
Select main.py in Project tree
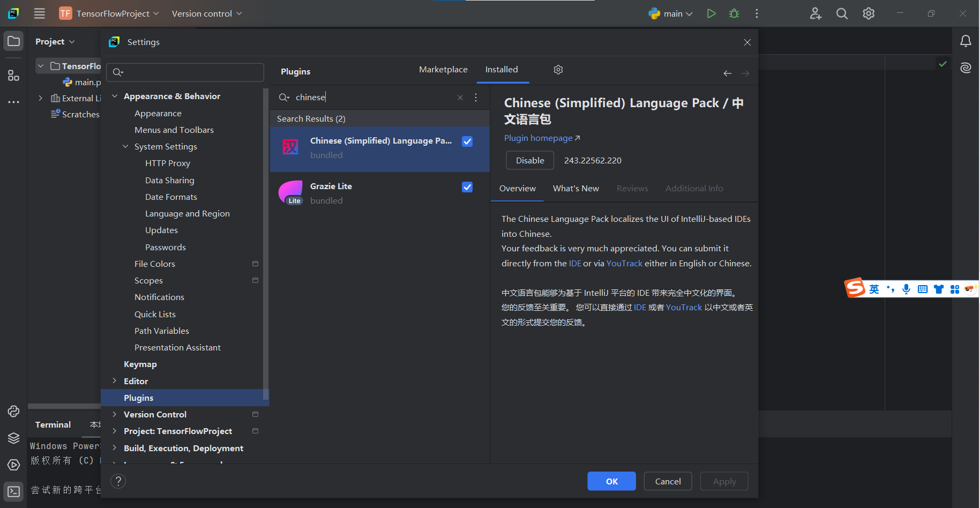(x=82, y=82)
